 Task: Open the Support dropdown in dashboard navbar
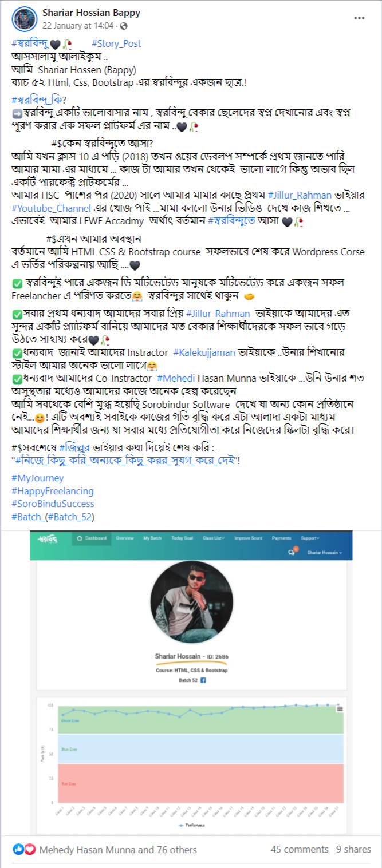310,538
